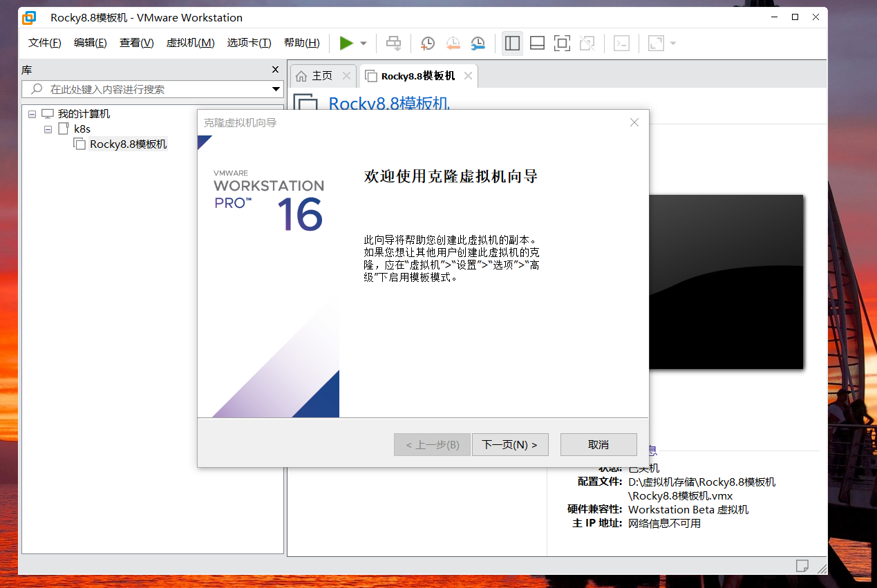Select the k8s folder in library
Viewport: 877px width, 588px height.
pyautogui.click(x=82, y=129)
